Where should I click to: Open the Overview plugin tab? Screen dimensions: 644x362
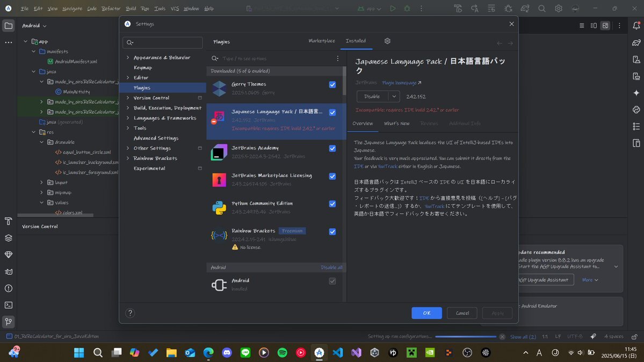(x=363, y=124)
